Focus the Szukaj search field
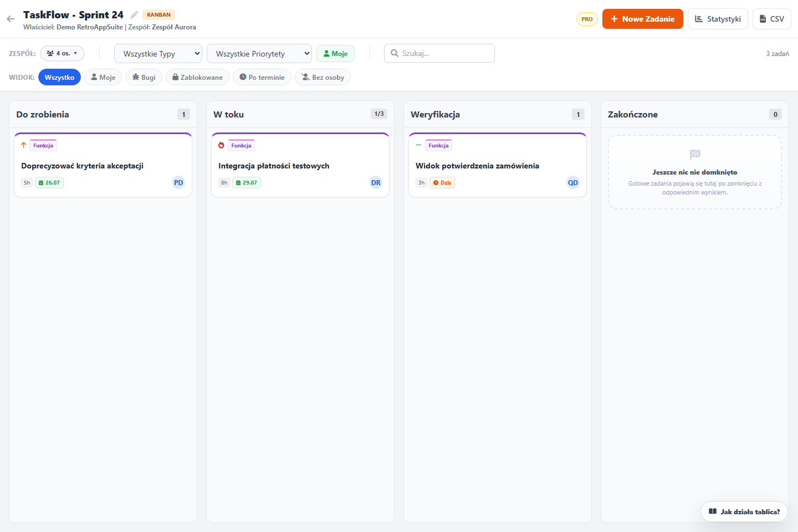Viewport: 798px width, 532px height. pos(439,53)
